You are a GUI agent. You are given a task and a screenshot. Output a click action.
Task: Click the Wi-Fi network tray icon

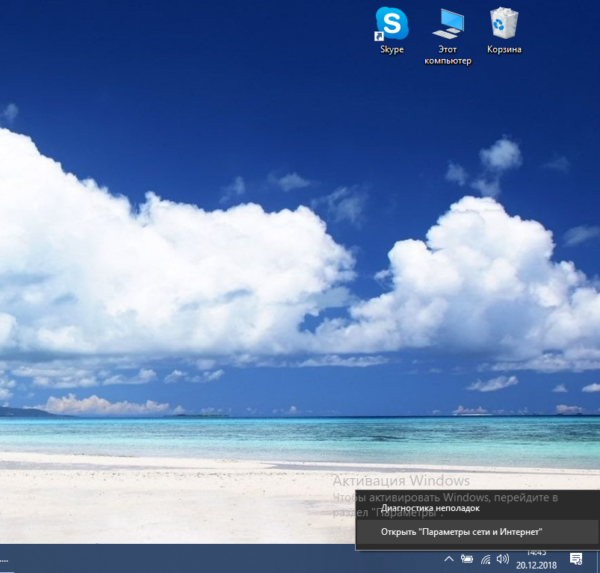[x=486, y=560]
